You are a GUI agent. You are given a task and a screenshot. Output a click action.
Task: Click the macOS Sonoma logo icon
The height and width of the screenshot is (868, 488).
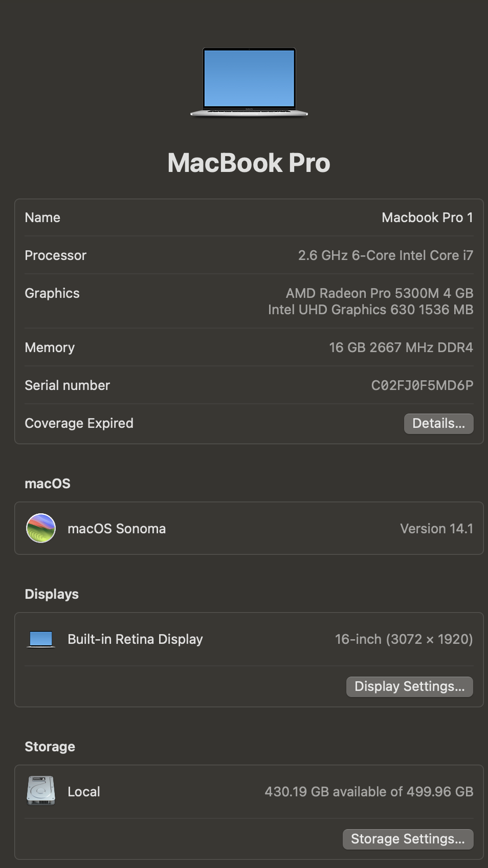click(41, 528)
